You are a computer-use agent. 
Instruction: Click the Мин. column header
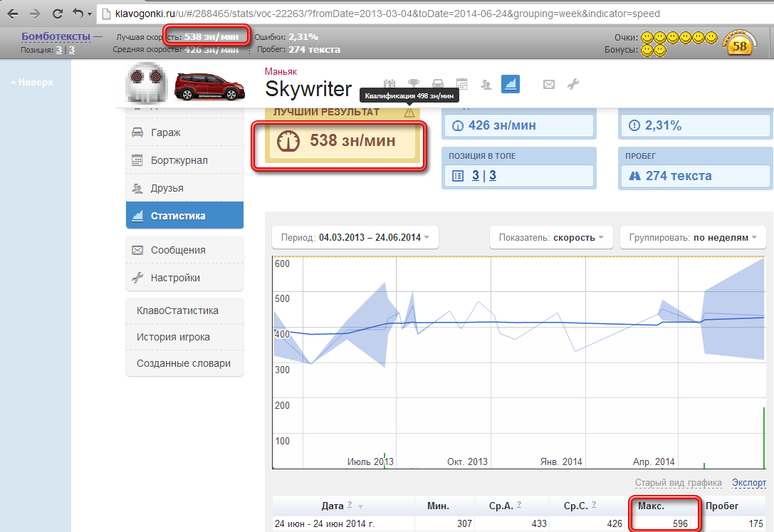(x=439, y=506)
